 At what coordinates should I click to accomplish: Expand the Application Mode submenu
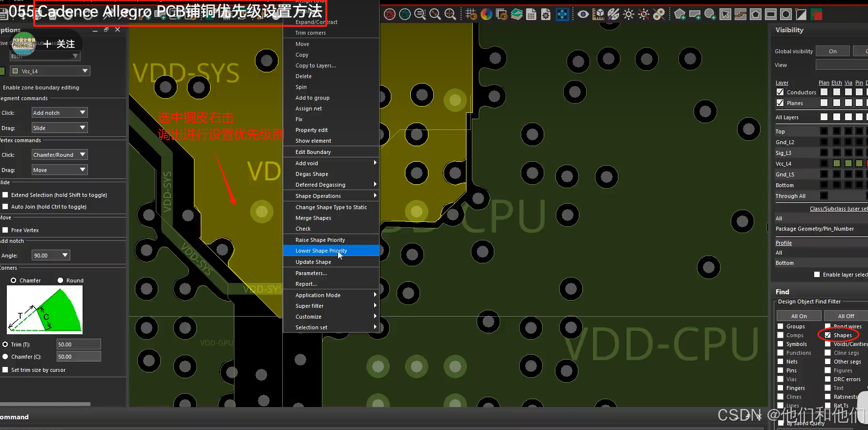click(x=331, y=295)
